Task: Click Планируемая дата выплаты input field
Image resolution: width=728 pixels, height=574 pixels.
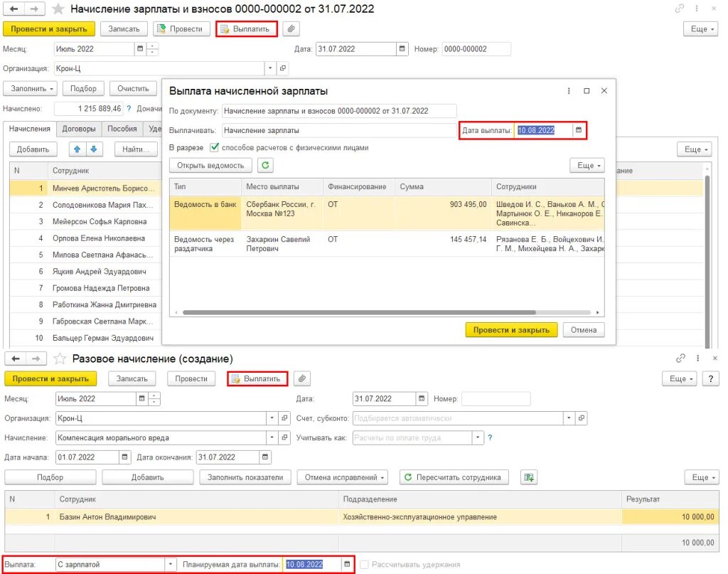Action: tap(312, 564)
